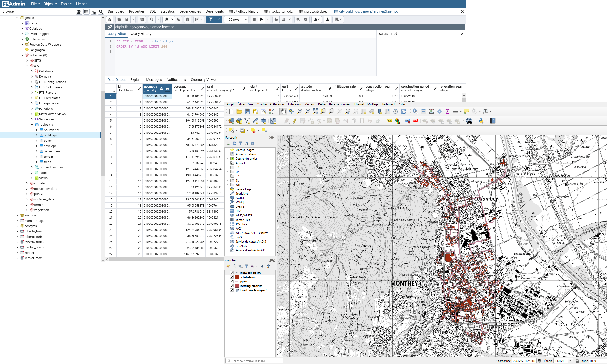Expand the climate schema node

coord(27,183)
